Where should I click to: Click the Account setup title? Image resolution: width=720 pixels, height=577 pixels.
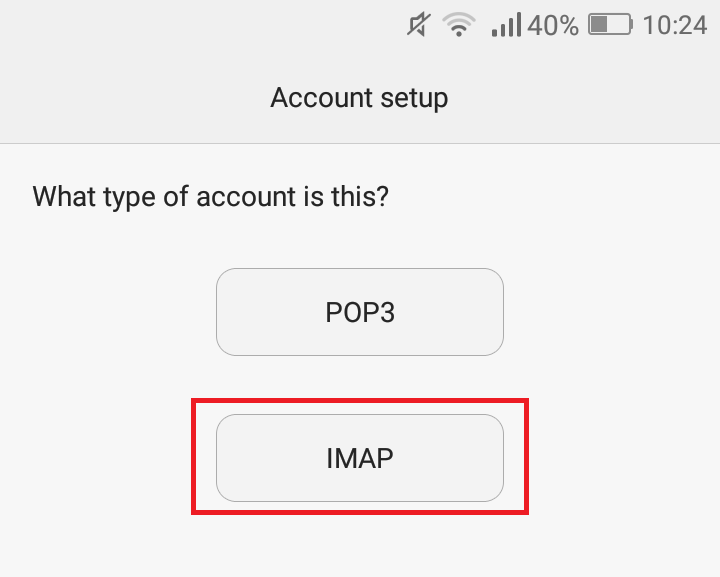point(359,98)
